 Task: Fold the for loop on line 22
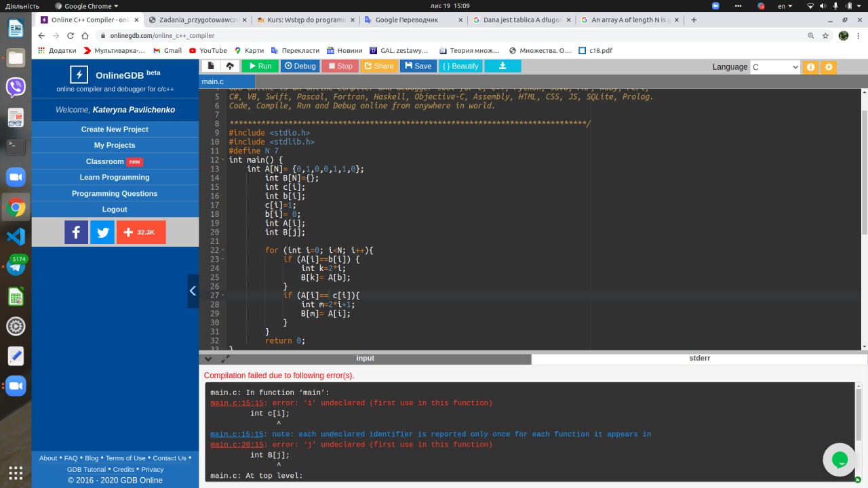coord(223,251)
